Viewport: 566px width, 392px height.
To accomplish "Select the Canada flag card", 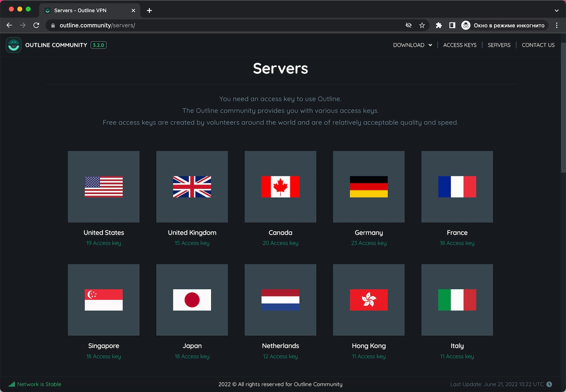I will [280, 187].
